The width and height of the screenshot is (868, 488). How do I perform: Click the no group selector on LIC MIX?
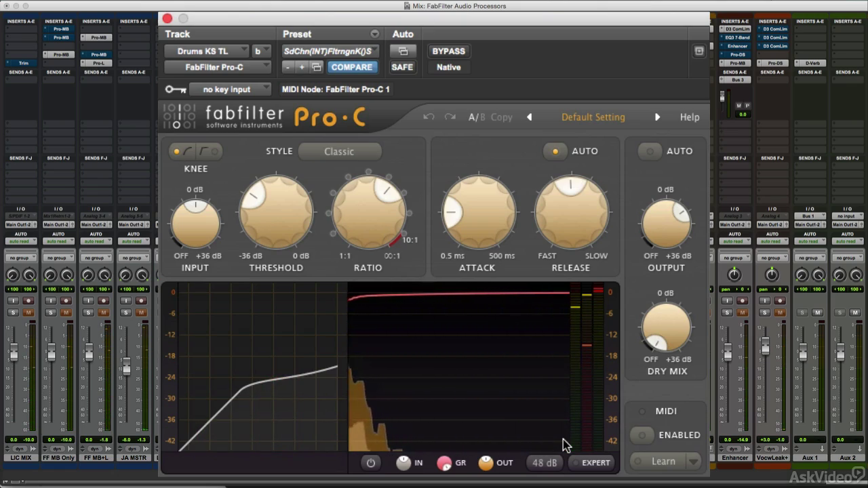pyautogui.click(x=21, y=258)
